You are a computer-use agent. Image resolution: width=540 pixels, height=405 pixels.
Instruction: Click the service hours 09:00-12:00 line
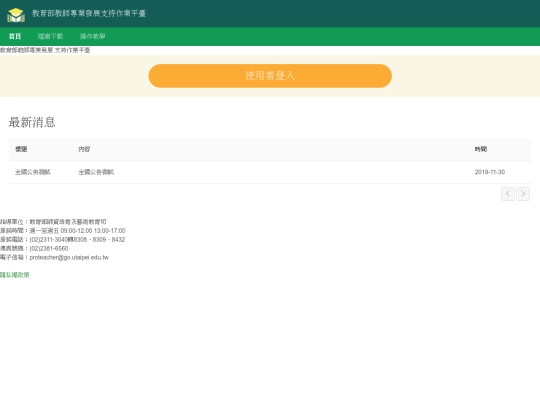tap(63, 230)
